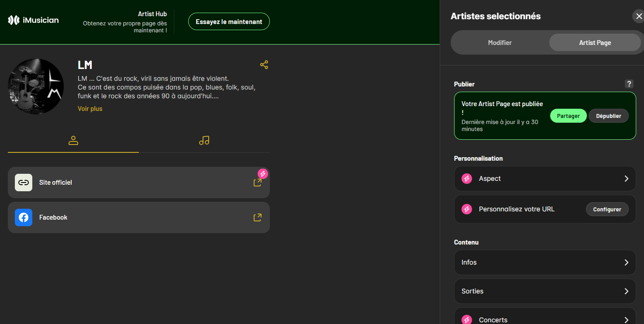This screenshot has width=644, height=324.
Task: Click the iMusician logo
Action: 33,20
